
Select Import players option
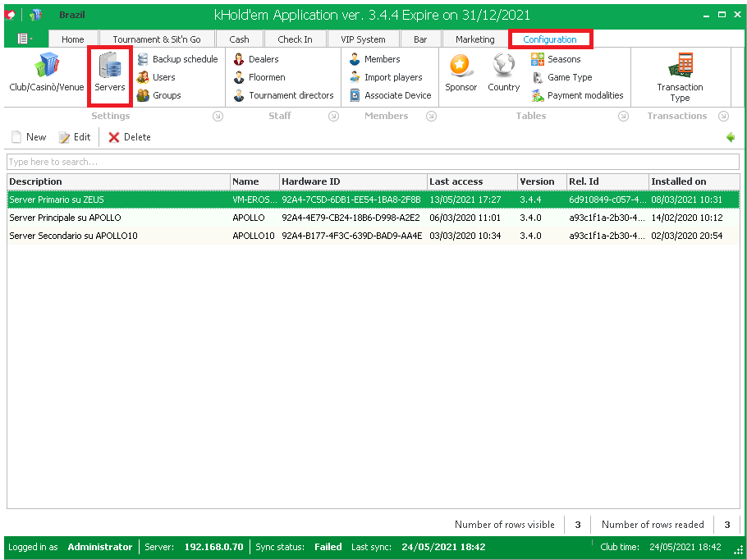point(386,77)
